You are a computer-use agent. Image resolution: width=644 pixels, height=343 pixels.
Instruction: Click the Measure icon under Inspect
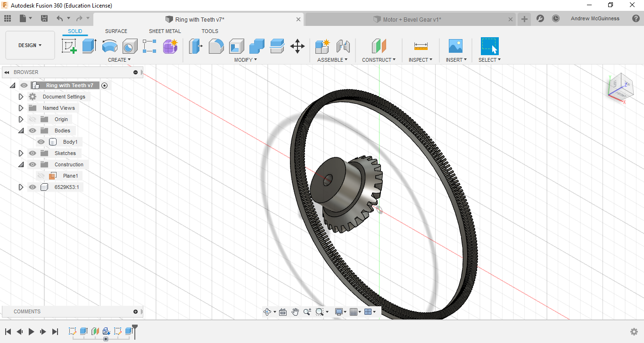pos(420,46)
